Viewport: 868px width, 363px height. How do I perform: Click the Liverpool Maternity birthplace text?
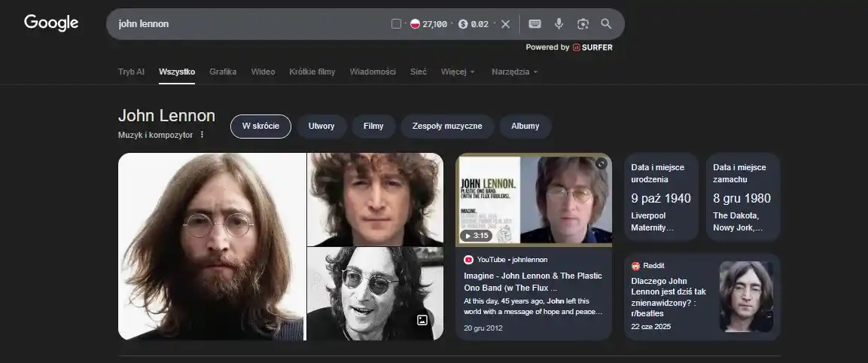point(653,221)
